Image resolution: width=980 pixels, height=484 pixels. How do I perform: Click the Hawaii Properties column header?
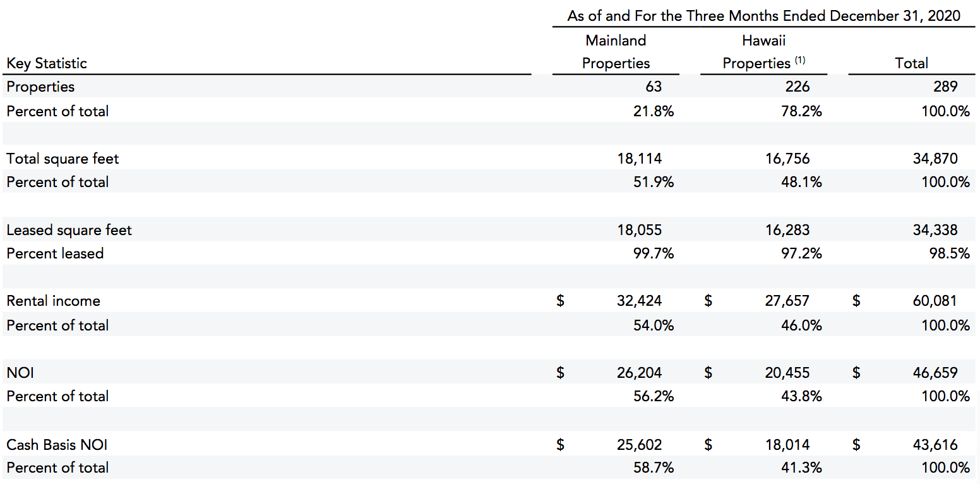point(757,52)
